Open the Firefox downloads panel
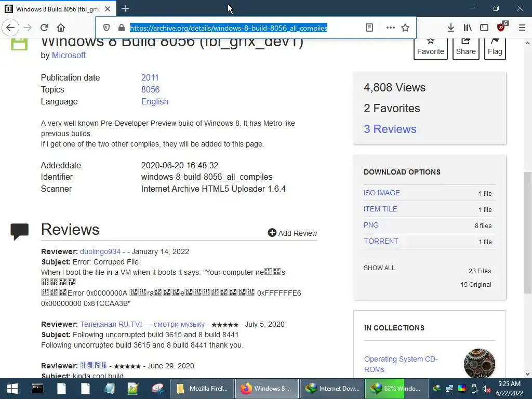 tap(450, 28)
